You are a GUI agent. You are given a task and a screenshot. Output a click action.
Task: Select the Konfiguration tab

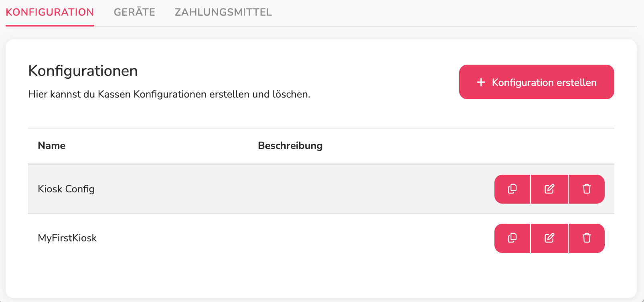click(x=50, y=12)
